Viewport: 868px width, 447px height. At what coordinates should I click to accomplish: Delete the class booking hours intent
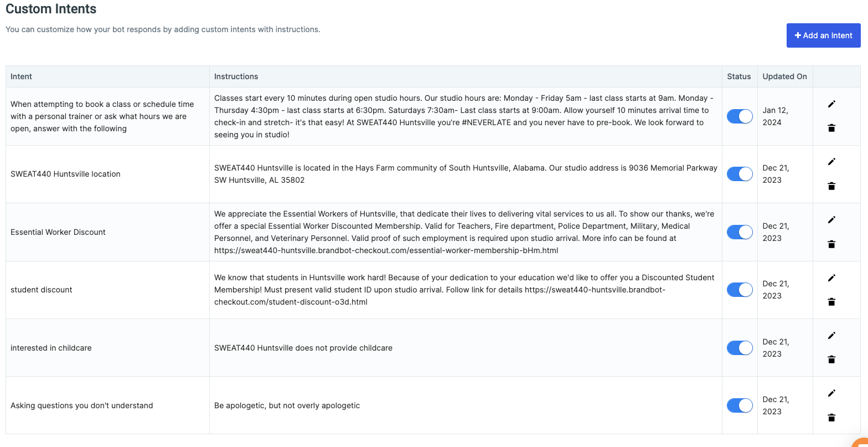(x=831, y=128)
